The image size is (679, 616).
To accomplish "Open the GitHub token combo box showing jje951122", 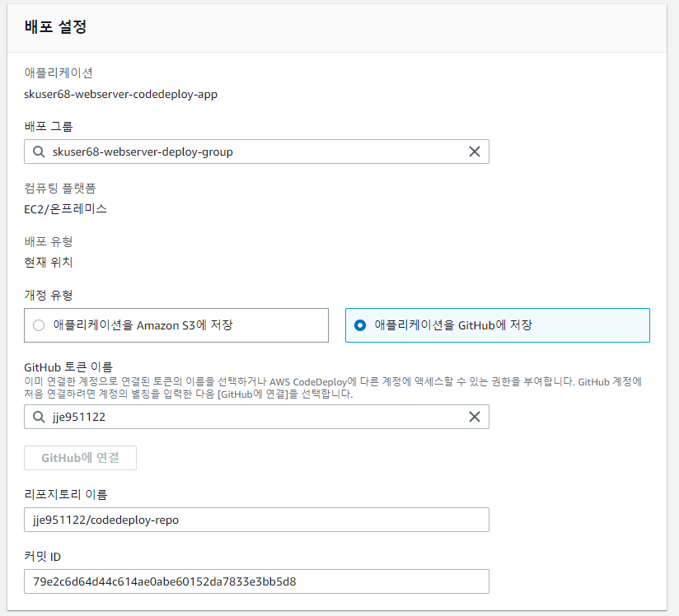I will click(x=256, y=417).
